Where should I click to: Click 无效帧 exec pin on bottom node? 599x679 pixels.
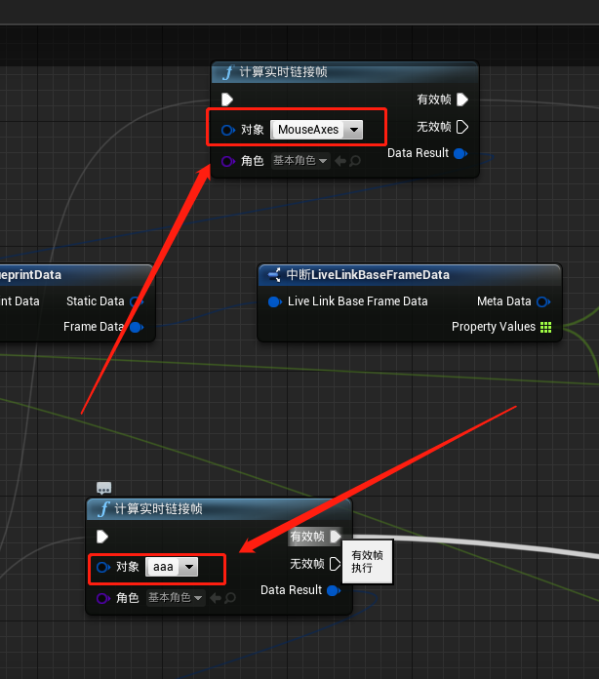(335, 564)
